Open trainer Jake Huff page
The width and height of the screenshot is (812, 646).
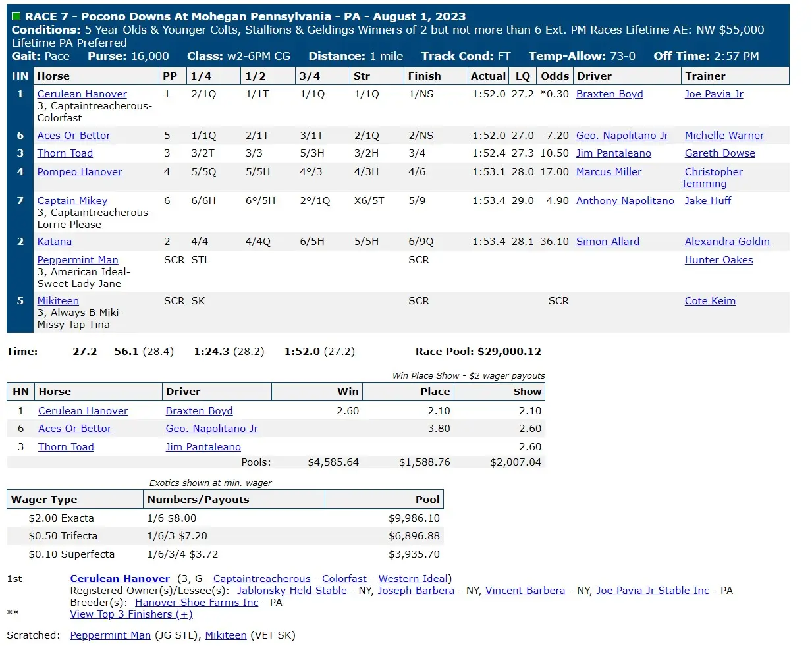[708, 201]
